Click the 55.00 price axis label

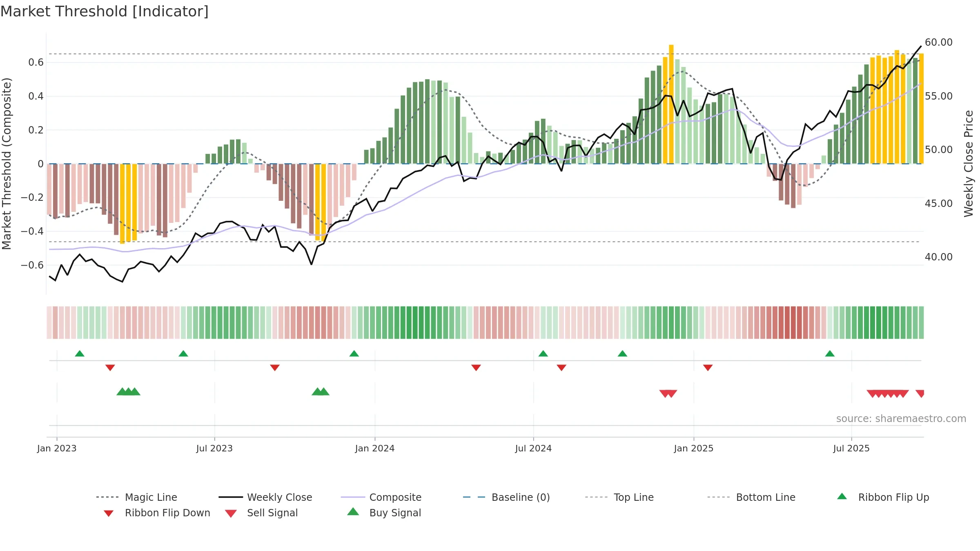[x=939, y=96]
